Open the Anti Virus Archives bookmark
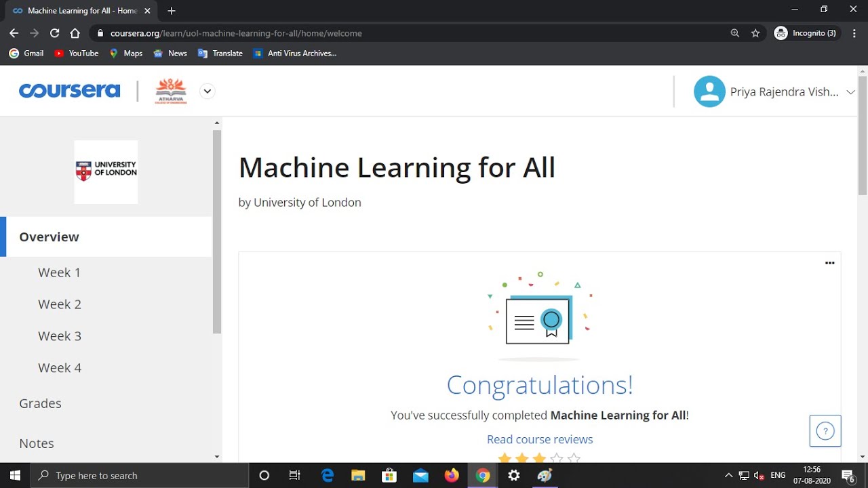The height and width of the screenshot is (488, 868). [x=294, y=53]
